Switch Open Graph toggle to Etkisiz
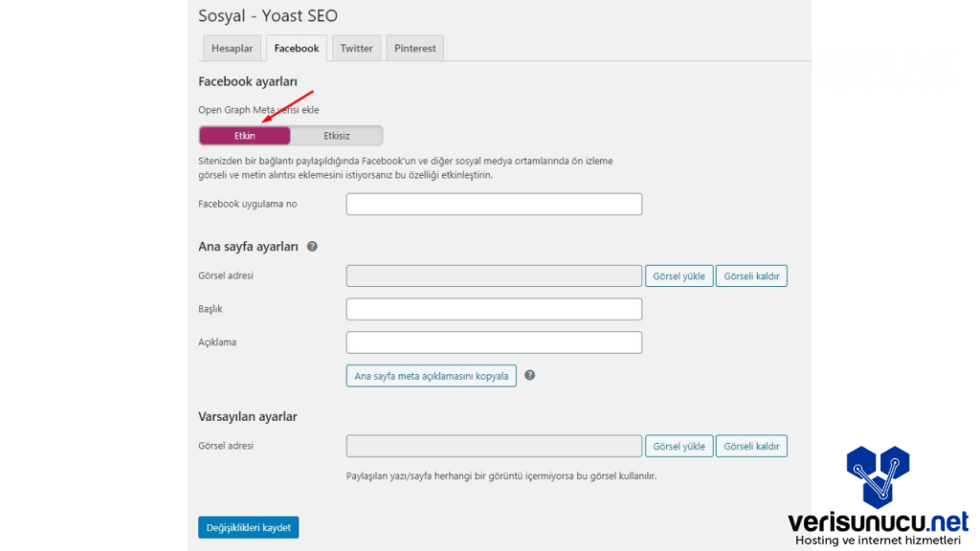 click(x=336, y=136)
